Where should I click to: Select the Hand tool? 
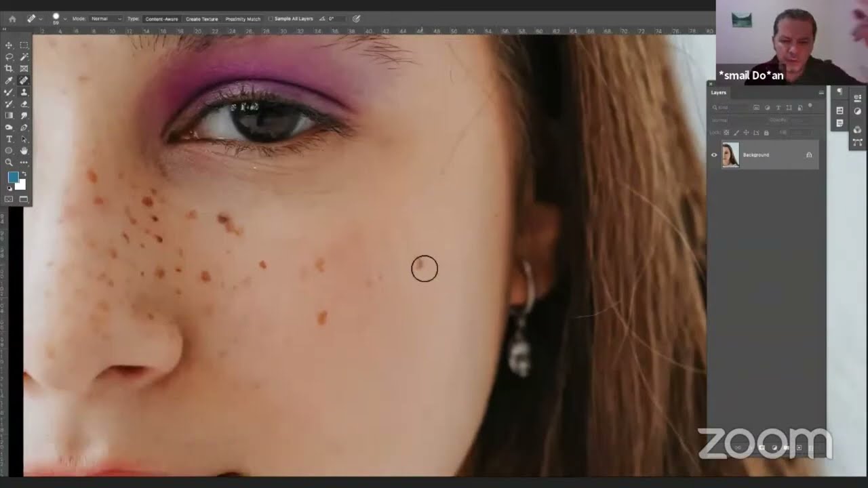tap(24, 150)
